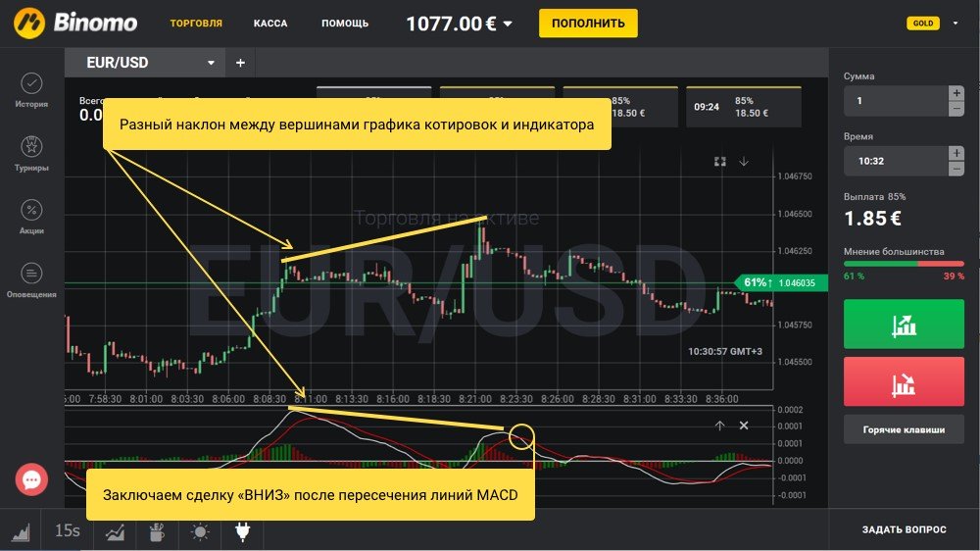
Task: Open the Оповещения notifications section
Action: point(31,279)
